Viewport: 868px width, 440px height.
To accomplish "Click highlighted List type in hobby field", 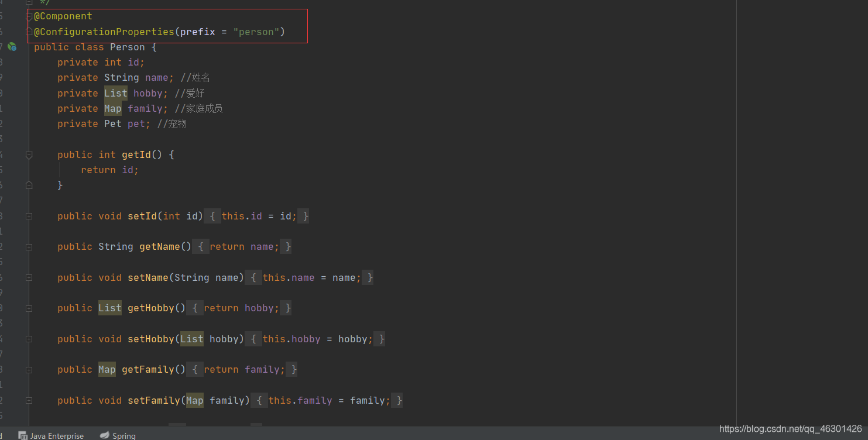I will click(116, 93).
